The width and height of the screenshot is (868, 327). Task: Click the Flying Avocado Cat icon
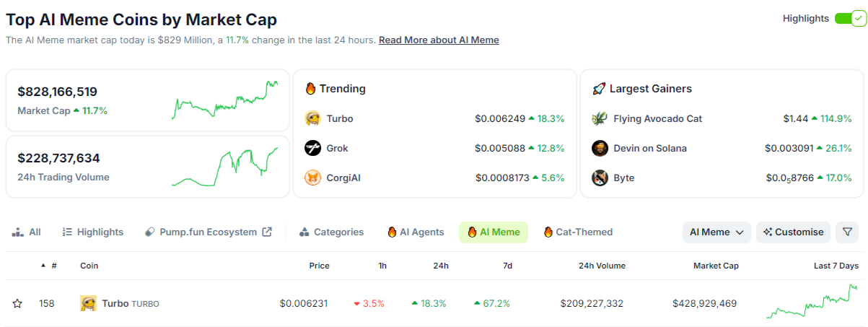pyautogui.click(x=600, y=118)
